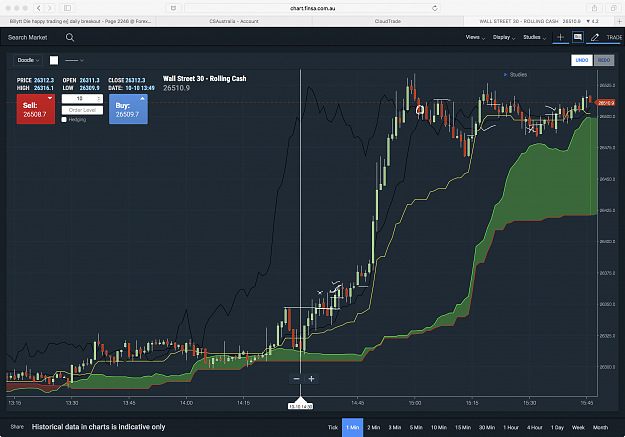This screenshot has width=625, height=437.
Task: Click the PRICE 26312.3 readout
Action: pyautogui.click(x=35, y=80)
